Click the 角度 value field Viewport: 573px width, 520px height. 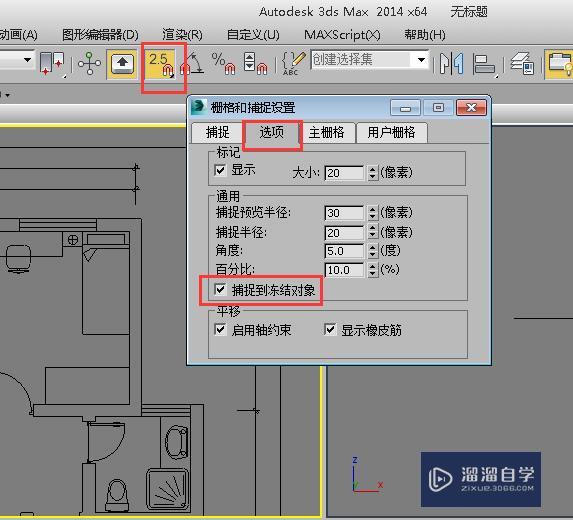(x=344, y=251)
